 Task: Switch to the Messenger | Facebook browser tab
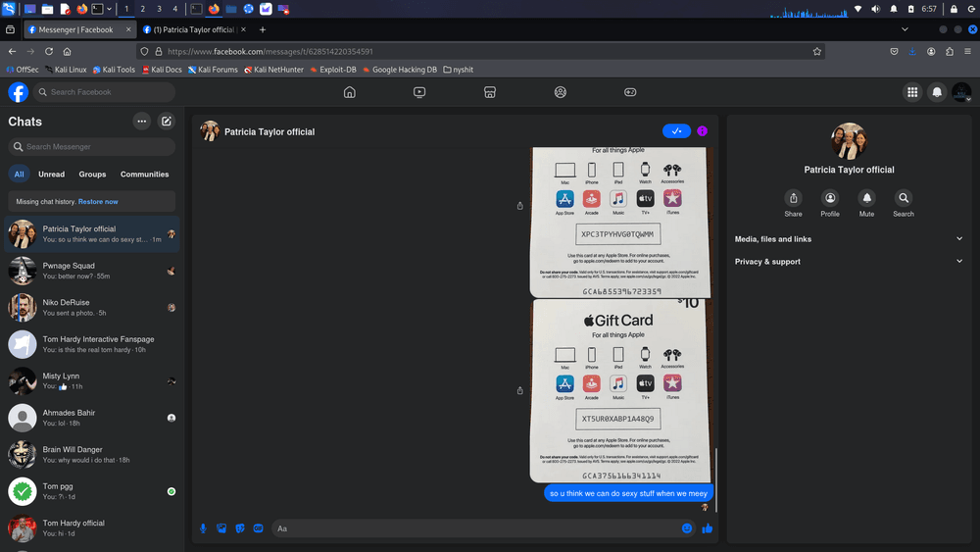[79, 29]
